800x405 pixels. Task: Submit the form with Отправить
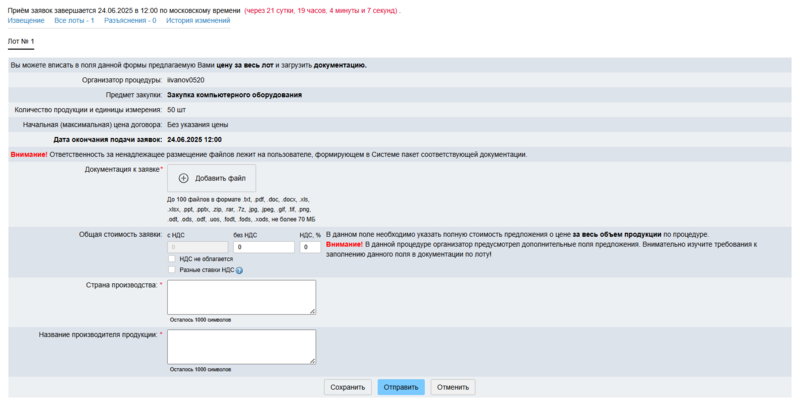401,387
